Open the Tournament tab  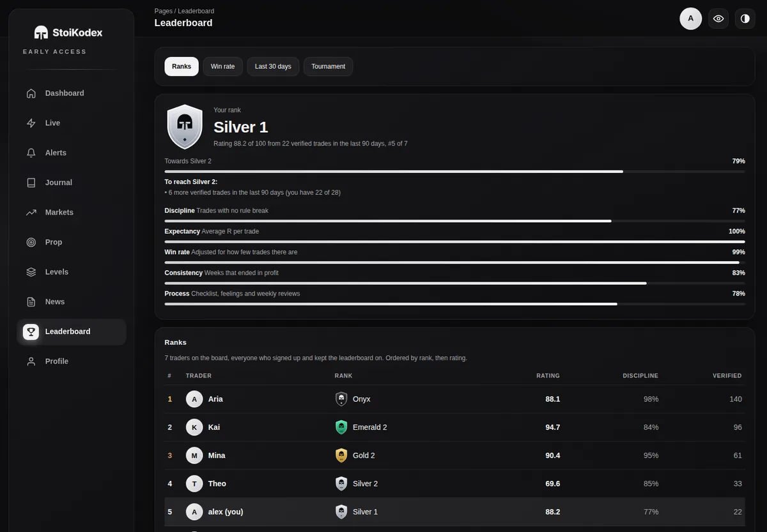329,66
